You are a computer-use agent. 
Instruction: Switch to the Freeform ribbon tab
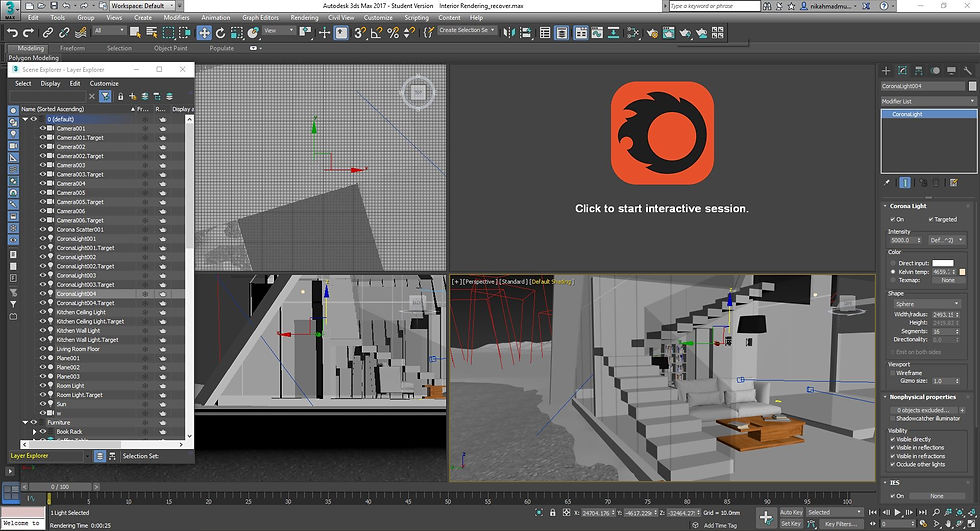pyautogui.click(x=72, y=48)
